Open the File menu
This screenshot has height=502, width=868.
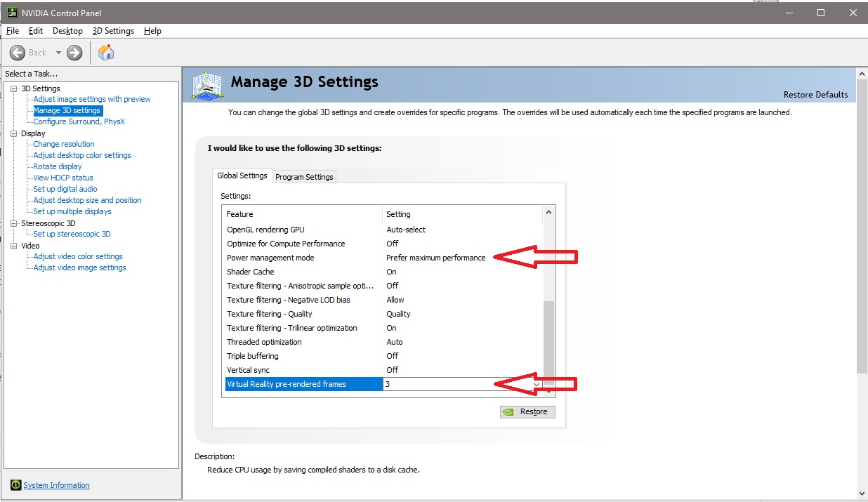pyautogui.click(x=13, y=31)
